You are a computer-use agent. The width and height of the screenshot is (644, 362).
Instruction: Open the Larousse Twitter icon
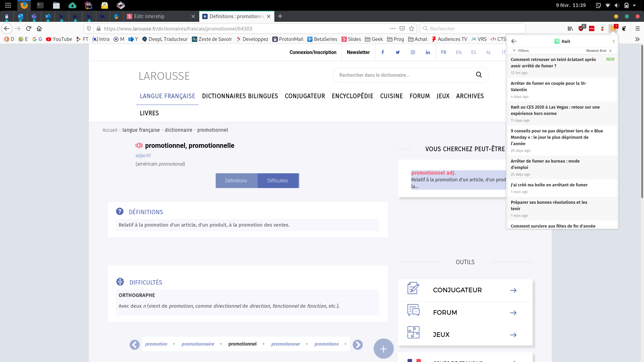pyautogui.click(x=398, y=52)
